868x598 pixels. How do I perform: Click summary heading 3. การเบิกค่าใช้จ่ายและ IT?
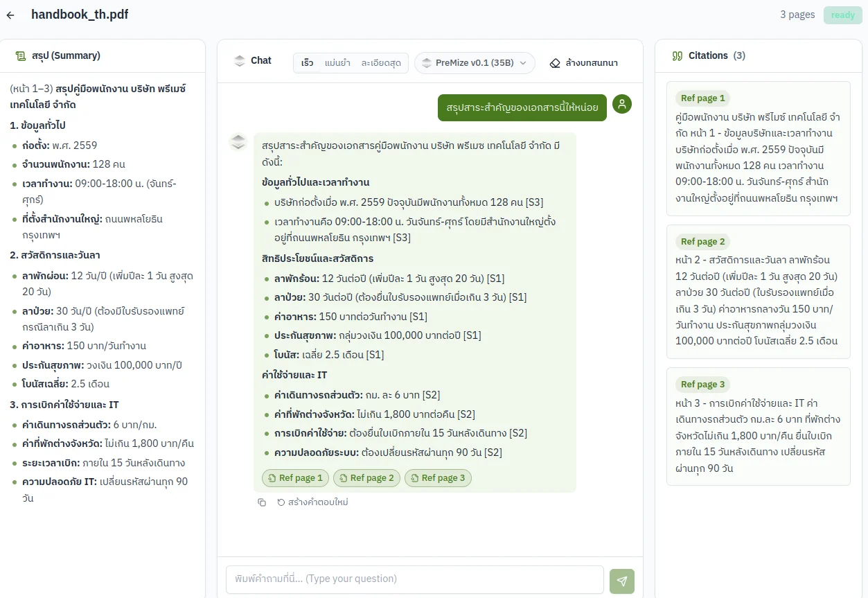[64, 405]
